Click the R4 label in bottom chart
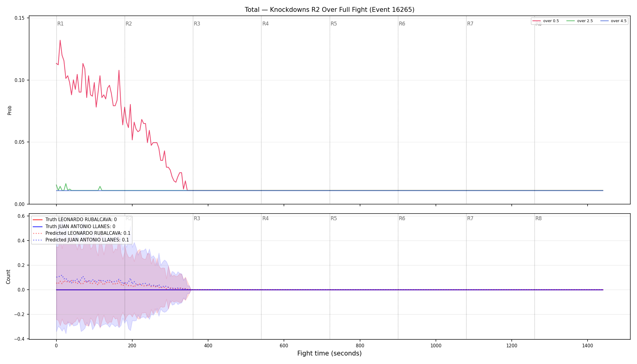Image resolution: width=637 pixels, height=364 pixels. pyautogui.click(x=265, y=218)
